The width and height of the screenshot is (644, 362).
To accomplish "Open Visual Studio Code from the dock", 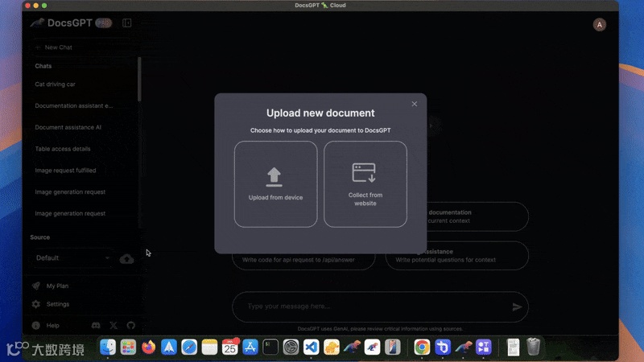I will click(312, 348).
